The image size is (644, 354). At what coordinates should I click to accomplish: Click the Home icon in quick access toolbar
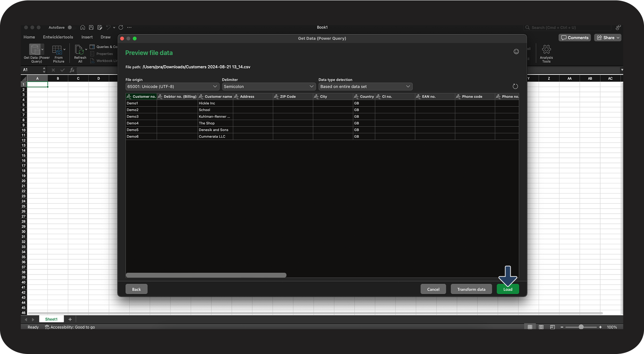coord(83,27)
